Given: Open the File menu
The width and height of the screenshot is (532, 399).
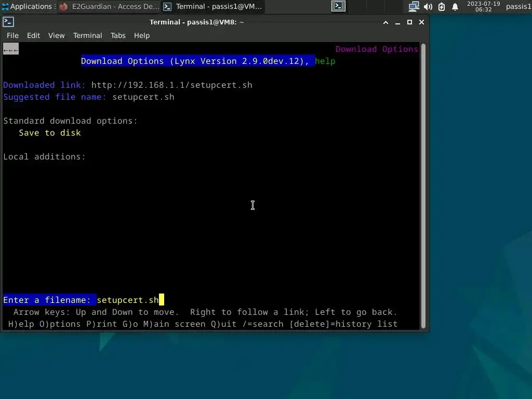Looking at the screenshot, I should click(12, 35).
